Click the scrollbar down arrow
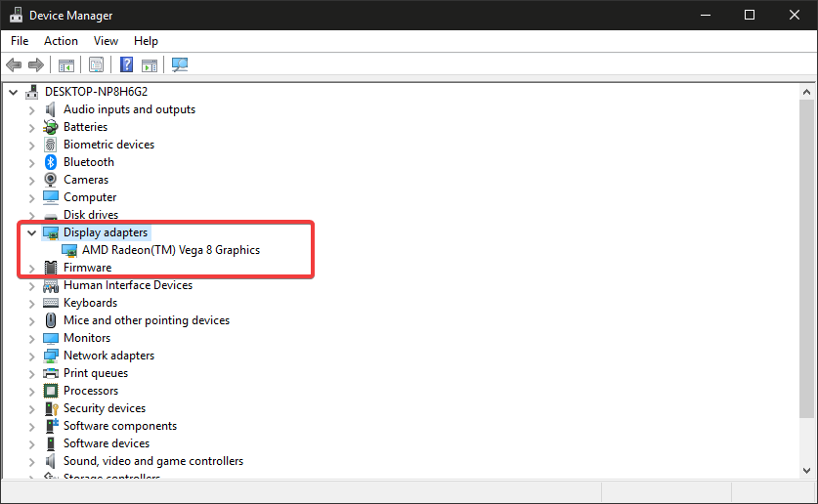Viewport: 818px width, 504px height. (805, 470)
